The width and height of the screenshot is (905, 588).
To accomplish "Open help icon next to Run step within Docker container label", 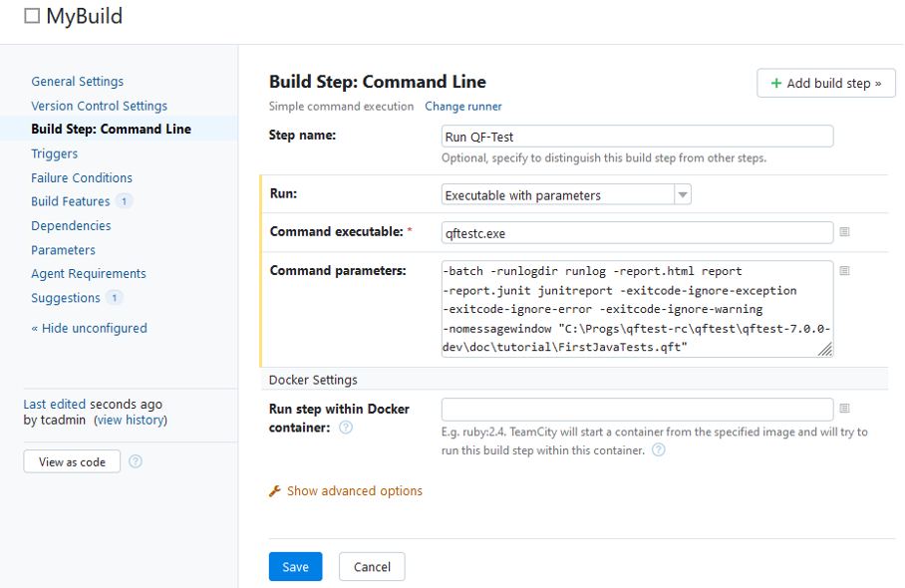I will click(x=346, y=428).
